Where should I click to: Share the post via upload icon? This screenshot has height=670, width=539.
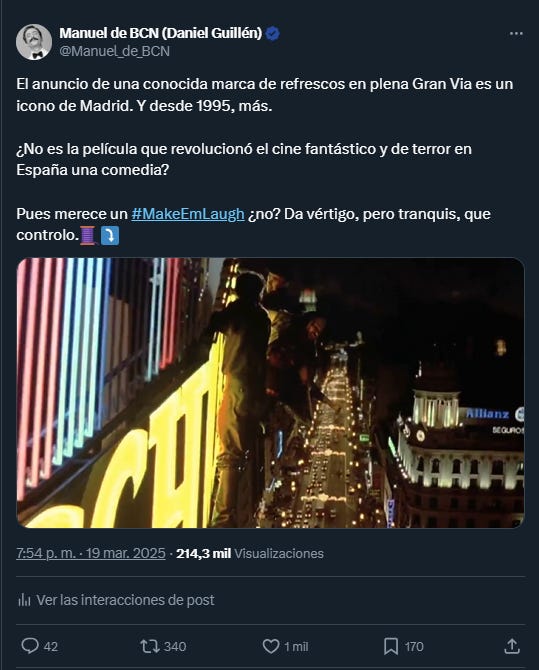pyautogui.click(x=512, y=646)
